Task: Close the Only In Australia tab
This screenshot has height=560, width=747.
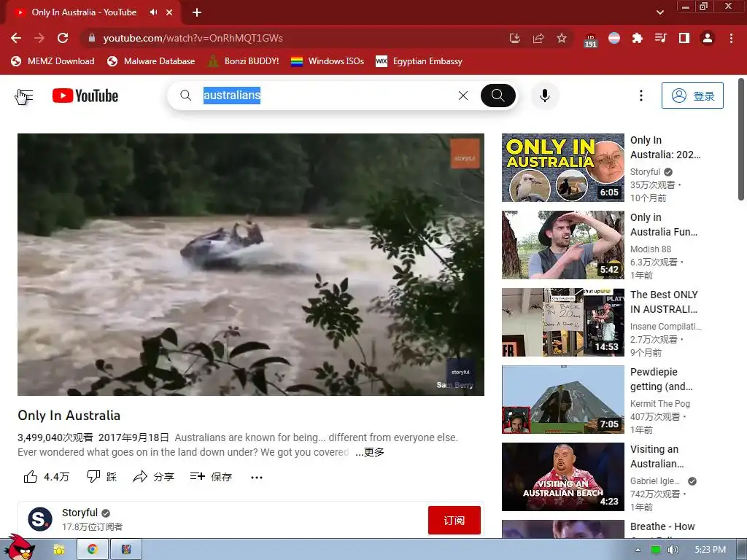Action: click(169, 12)
